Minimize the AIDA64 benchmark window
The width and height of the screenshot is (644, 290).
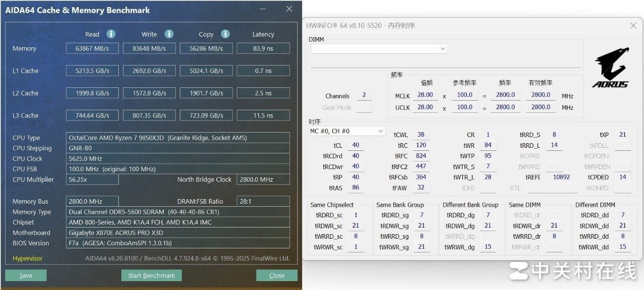(262, 9)
